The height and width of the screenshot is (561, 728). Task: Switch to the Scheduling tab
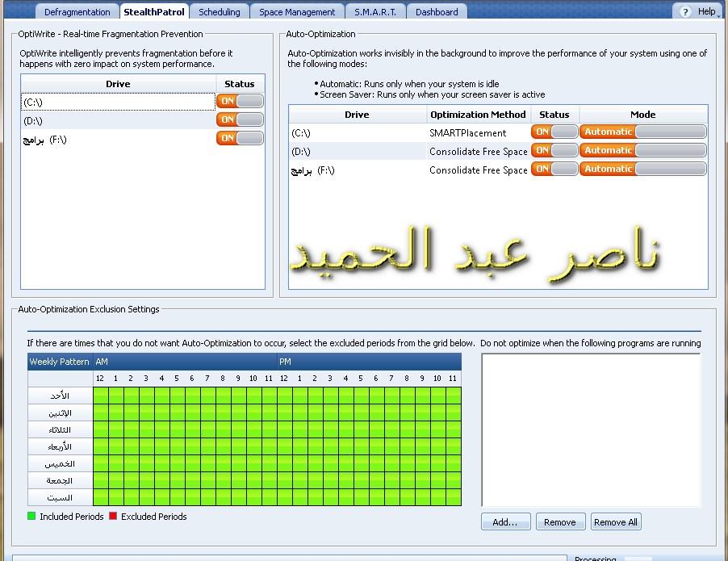click(x=220, y=12)
